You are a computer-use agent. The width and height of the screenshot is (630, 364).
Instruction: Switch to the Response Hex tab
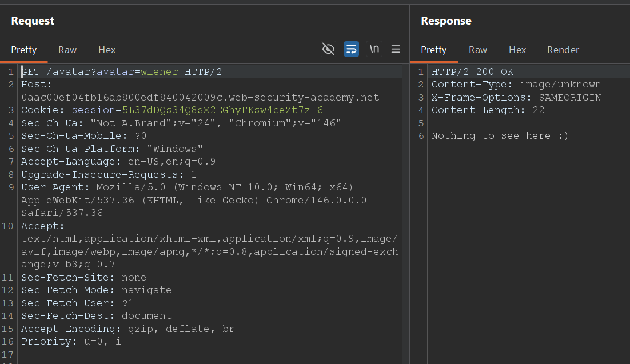point(517,50)
